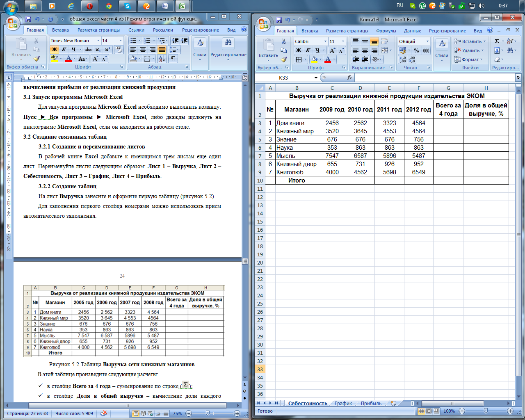Click Wrap Text icon in Excel
This screenshot has height=420, width=525.
(x=385, y=41)
